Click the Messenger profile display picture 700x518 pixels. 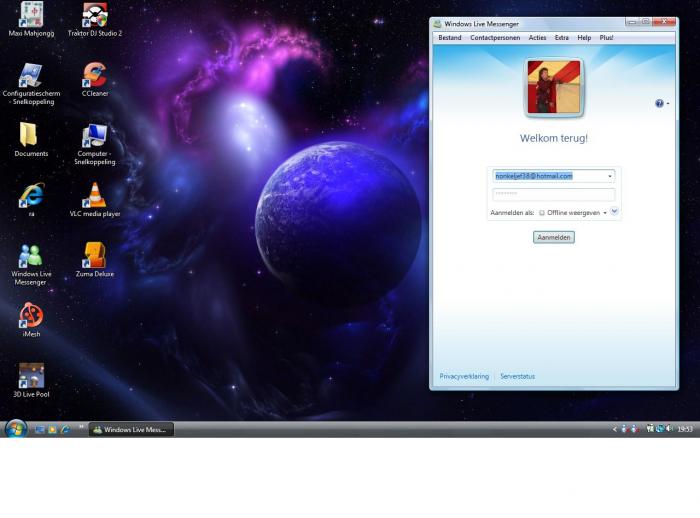(x=554, y=87)
